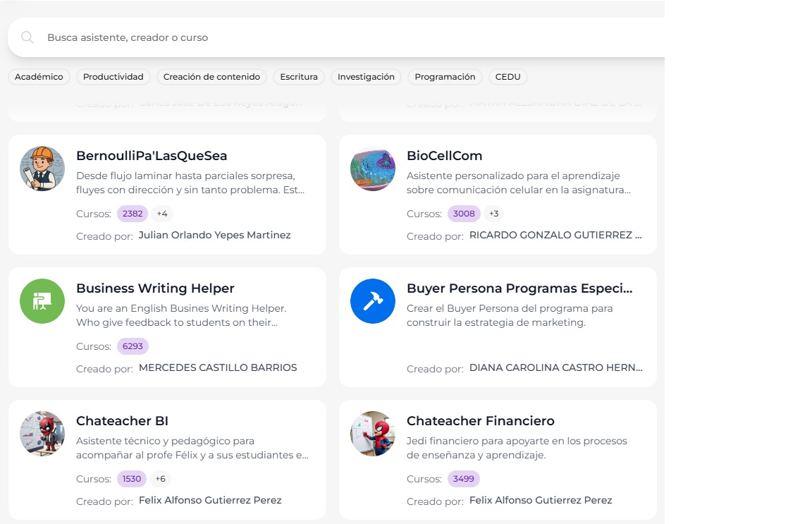Expand the +4 courses on BernoulliPa'LasQueSea
This screenshot has width=812, height=524.
point(162,214)
